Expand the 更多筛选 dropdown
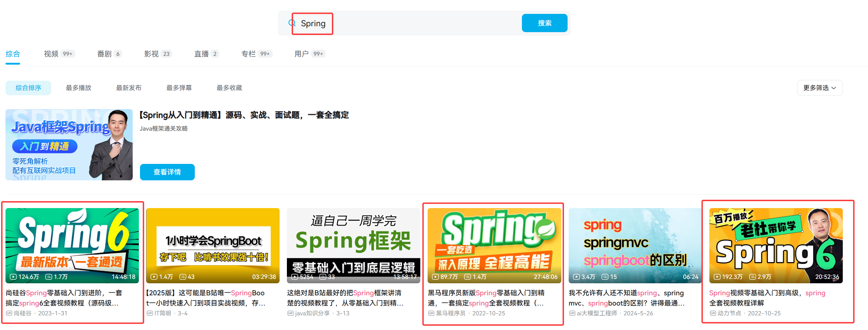 coord(820,88)
